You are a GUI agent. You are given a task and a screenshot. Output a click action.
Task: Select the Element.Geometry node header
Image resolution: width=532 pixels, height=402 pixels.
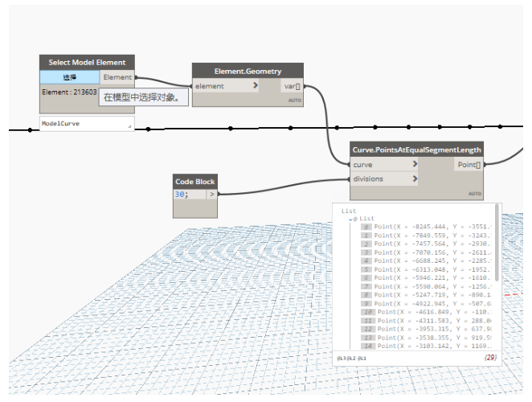click(247, 72)
